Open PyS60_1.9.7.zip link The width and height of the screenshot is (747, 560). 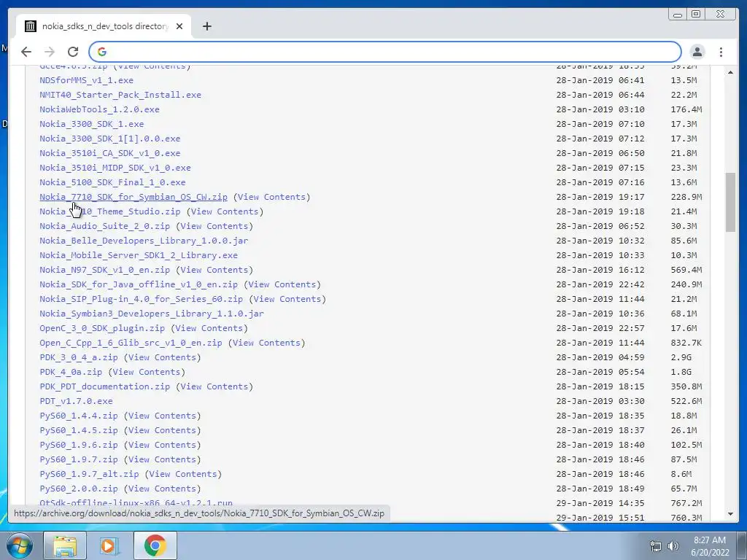tap(79, 460)
